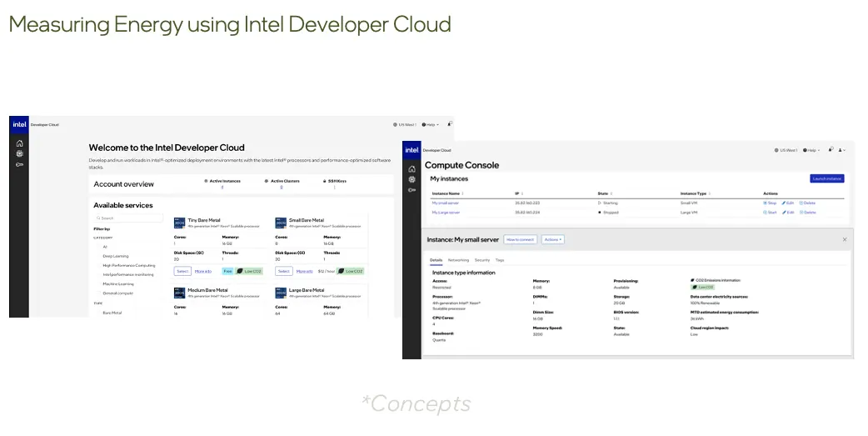Go Home from the Compute Console sidebar
The image size is (868, 436).
point(412,169)
